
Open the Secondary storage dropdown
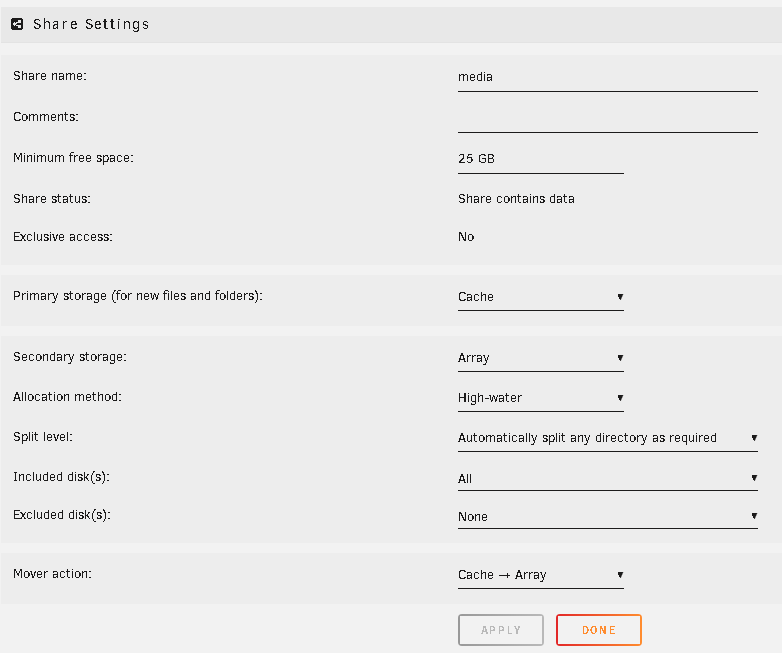[541, 358]
